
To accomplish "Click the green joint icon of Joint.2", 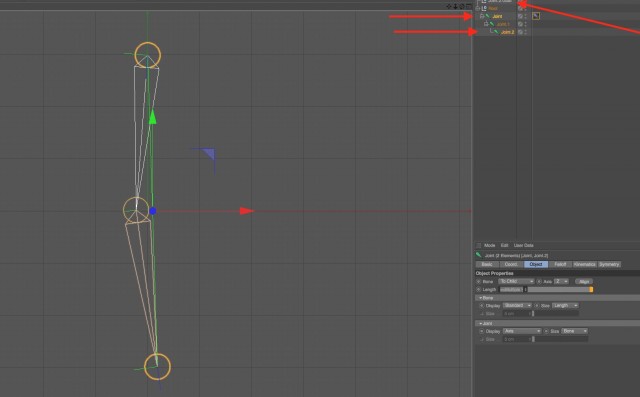I will point(496,31).
